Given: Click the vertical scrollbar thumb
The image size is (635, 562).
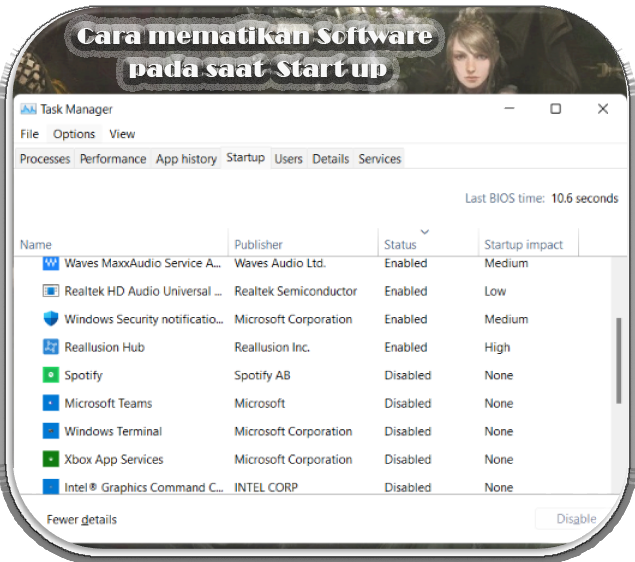Looking at the screenshot, I should tap(618, 360).
